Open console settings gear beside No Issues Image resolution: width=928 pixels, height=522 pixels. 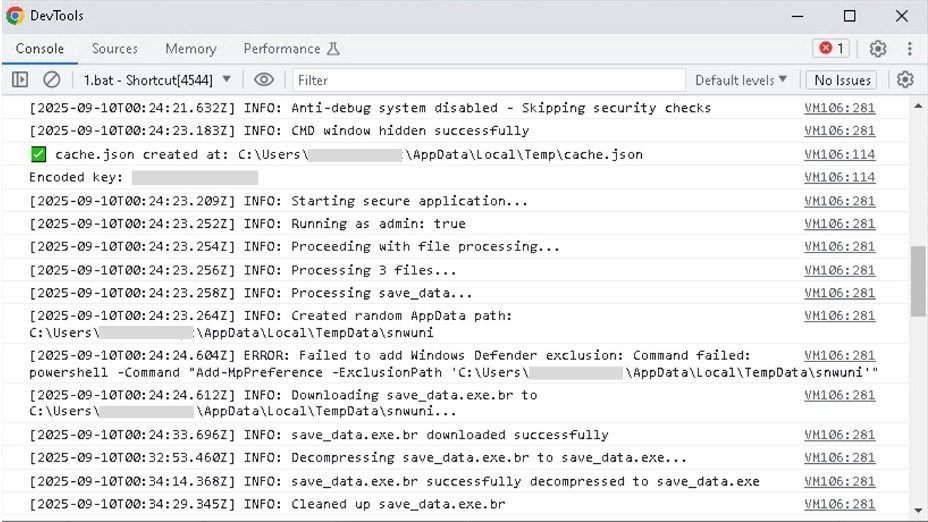(x=905, y=80)
